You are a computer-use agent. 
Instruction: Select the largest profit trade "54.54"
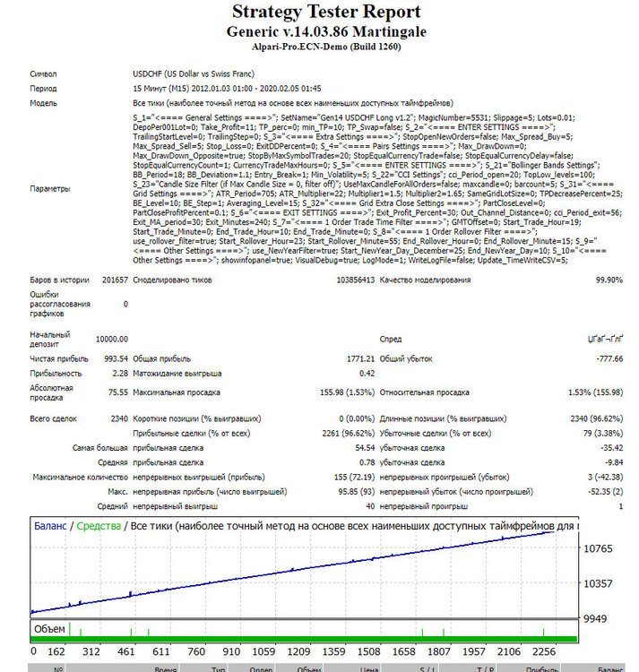pos(365,448)
